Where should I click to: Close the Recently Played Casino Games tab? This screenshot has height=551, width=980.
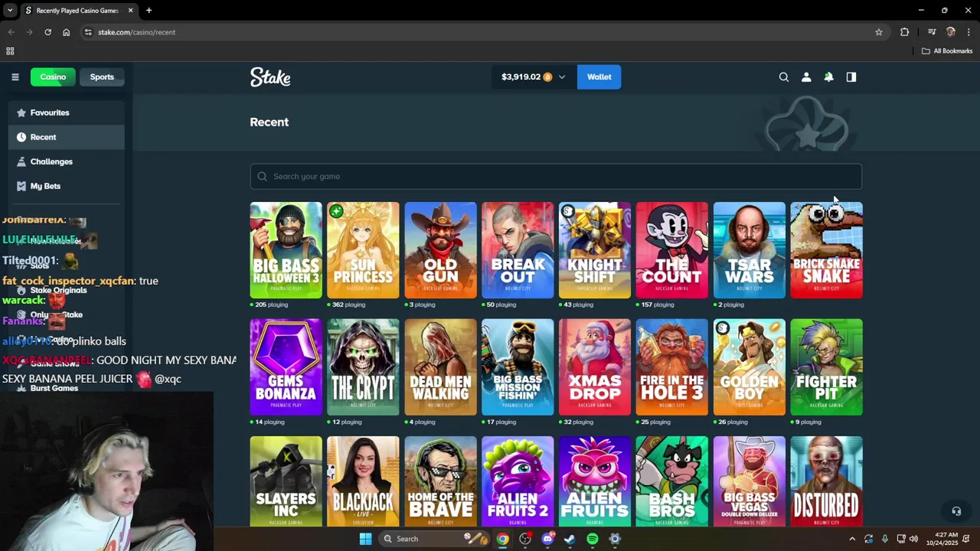pos(130,11)
